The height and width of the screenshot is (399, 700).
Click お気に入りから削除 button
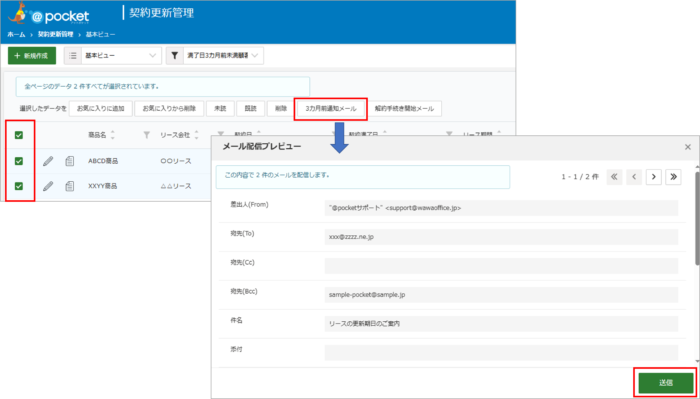pos(169,108)
